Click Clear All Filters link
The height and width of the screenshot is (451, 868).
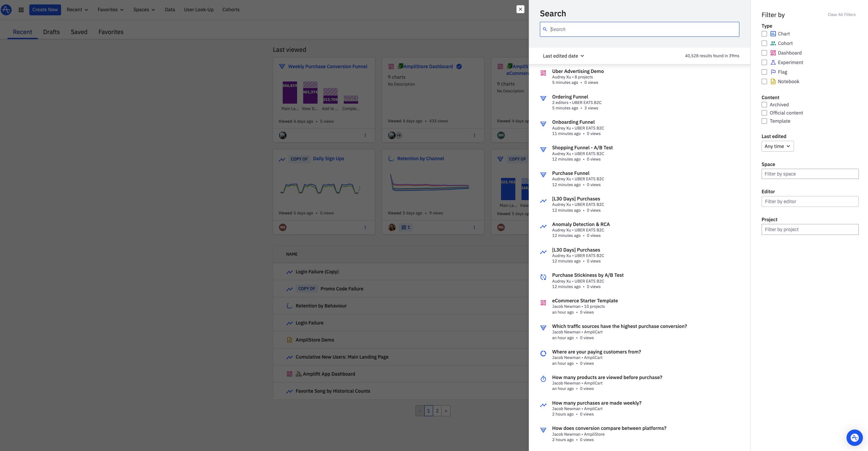click(841, 15)
